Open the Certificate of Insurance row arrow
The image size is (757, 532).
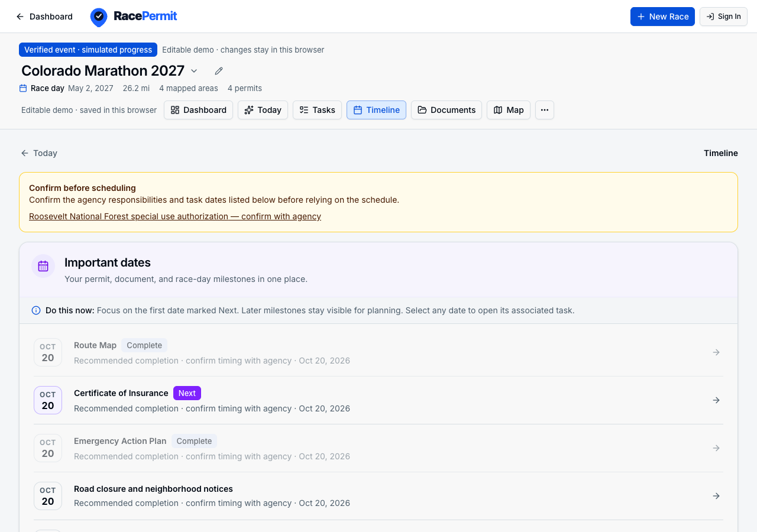716,400
